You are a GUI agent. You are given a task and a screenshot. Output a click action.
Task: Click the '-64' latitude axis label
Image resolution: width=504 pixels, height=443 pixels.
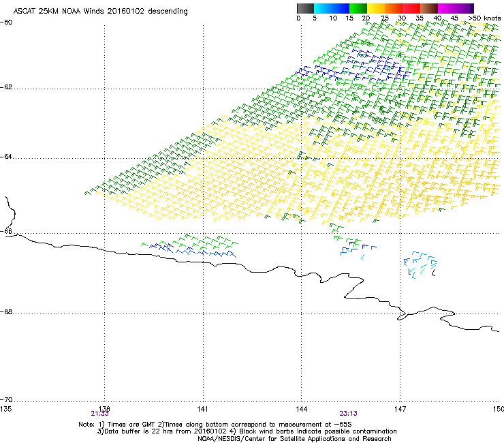[x=6, y=157]
